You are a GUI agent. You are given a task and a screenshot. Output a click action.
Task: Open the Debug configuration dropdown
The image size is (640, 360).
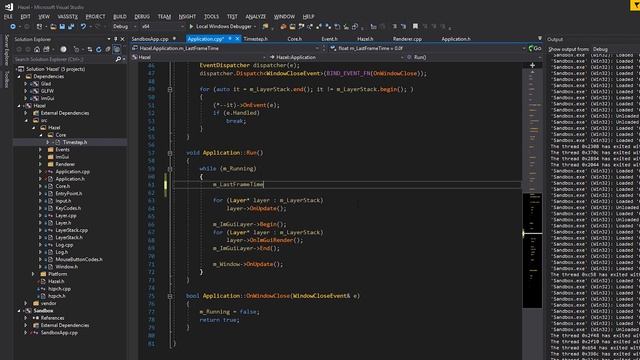coord(124,27)
